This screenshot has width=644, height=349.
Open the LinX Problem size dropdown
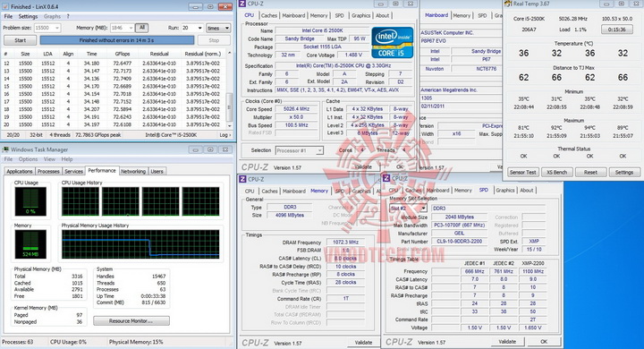tap(47, 28)
